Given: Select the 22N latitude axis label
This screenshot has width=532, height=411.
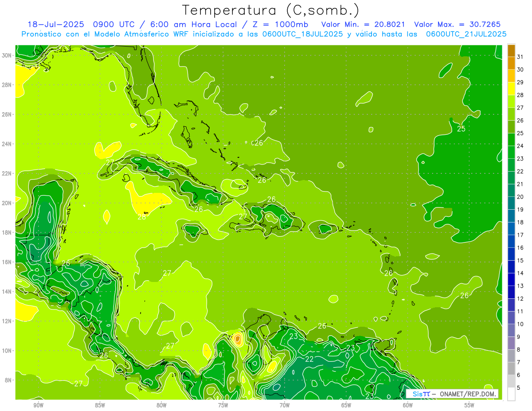Looking at the screenshot, I should (8, 173).
